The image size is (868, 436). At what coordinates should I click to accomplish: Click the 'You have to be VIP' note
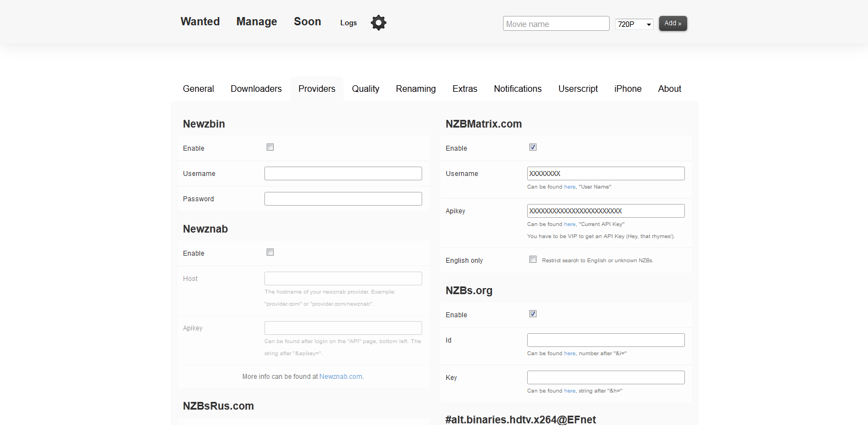pyautogui.click(x=601, y=236)
